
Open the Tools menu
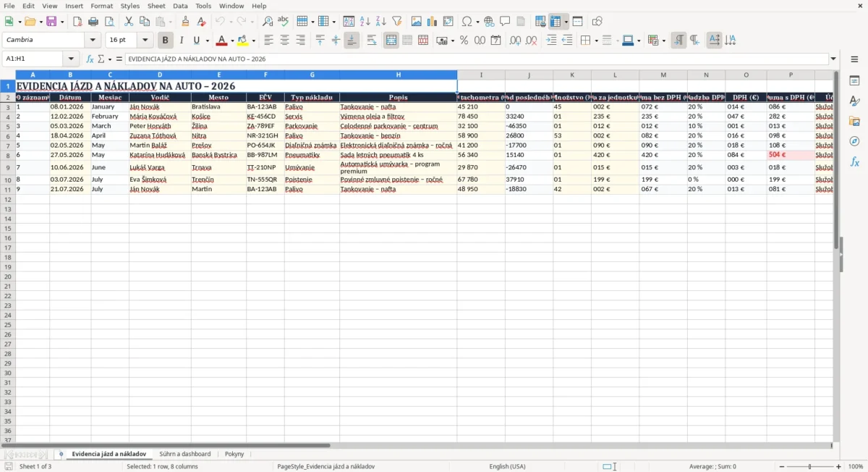coord(203,6)
